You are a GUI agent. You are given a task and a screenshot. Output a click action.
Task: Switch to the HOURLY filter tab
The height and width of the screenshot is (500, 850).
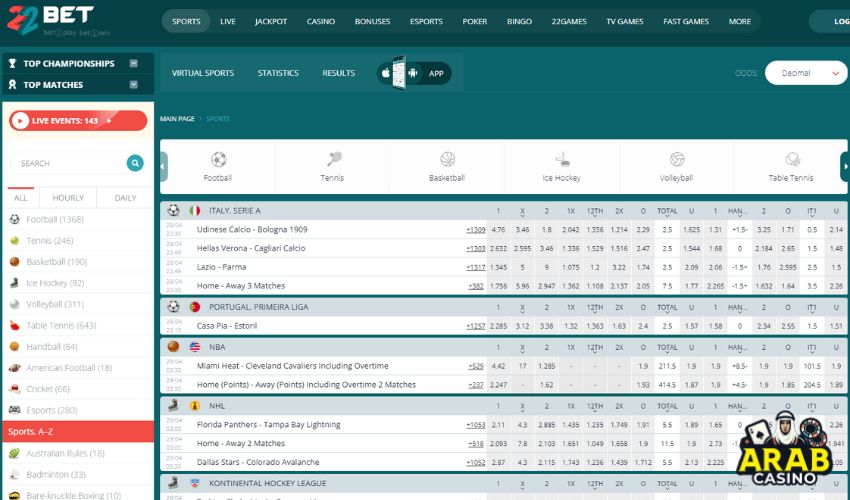click(68, 198)
